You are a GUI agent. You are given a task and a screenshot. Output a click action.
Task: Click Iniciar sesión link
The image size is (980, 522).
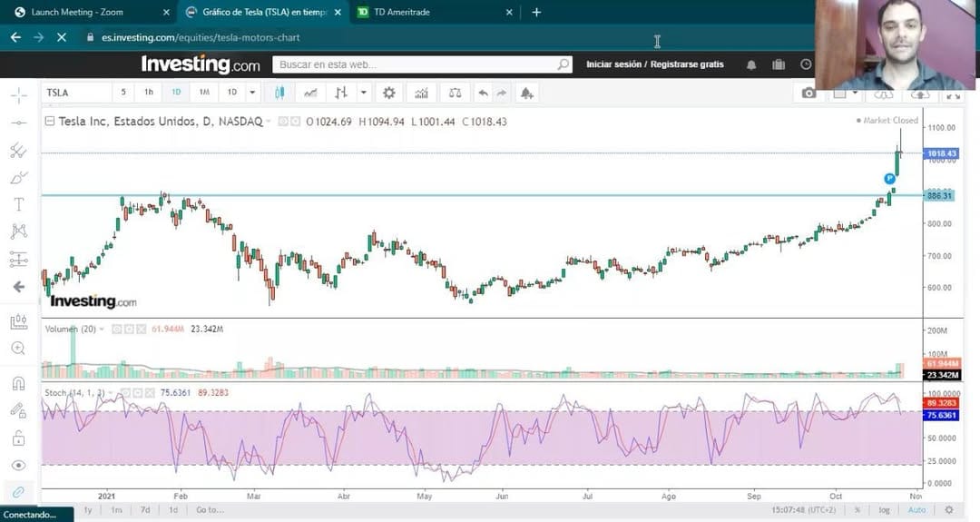(x=613, y=64)
